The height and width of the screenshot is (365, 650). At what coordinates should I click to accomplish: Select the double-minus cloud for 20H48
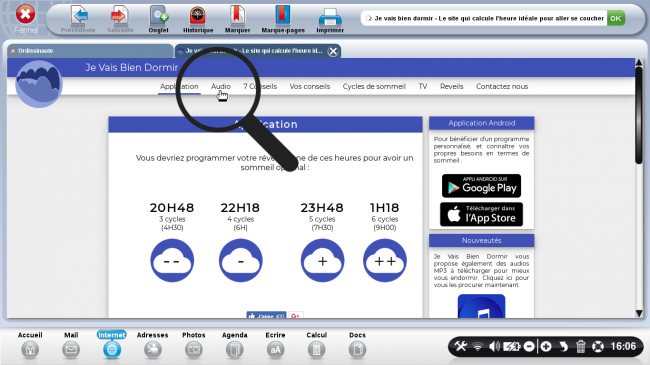pyautogui.click(x=172, y=260)
